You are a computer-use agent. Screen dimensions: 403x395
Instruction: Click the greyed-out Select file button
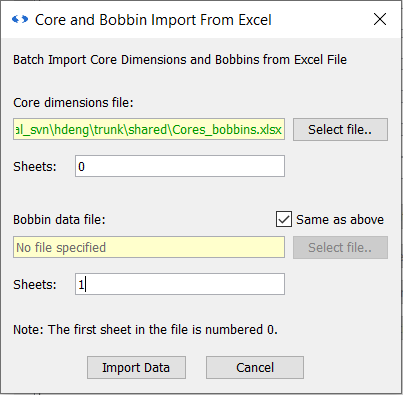coord(340,247)
